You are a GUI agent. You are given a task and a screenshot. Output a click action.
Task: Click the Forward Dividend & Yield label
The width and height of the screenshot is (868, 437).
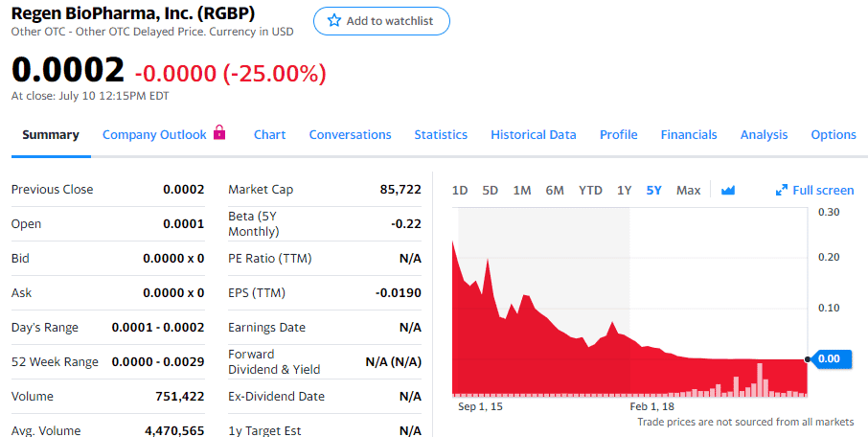(x=274, y=361)
